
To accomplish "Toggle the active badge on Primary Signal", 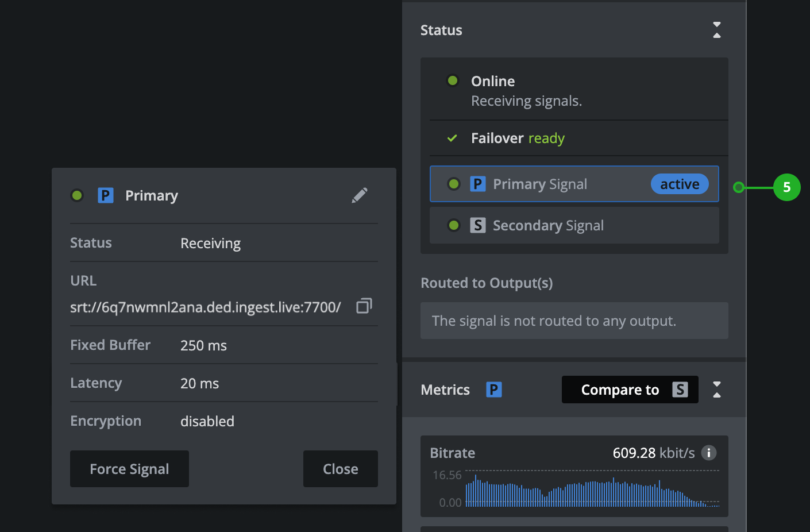I will tap(680, 184).
